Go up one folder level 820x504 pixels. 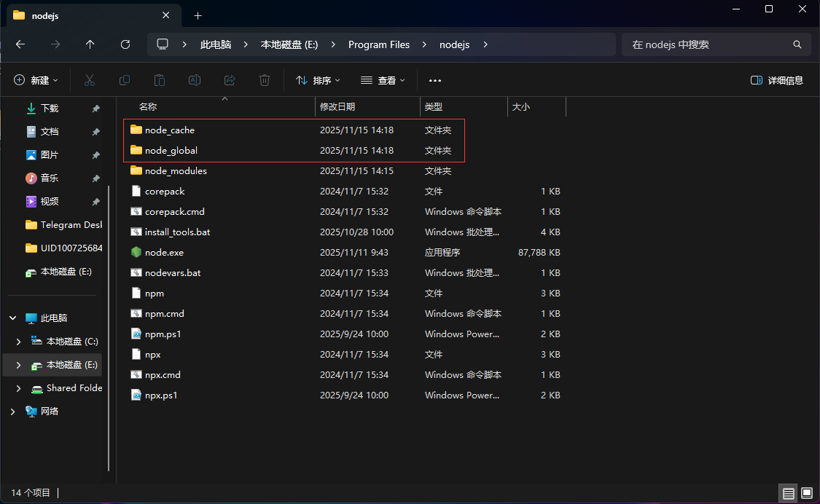point(90,44)
